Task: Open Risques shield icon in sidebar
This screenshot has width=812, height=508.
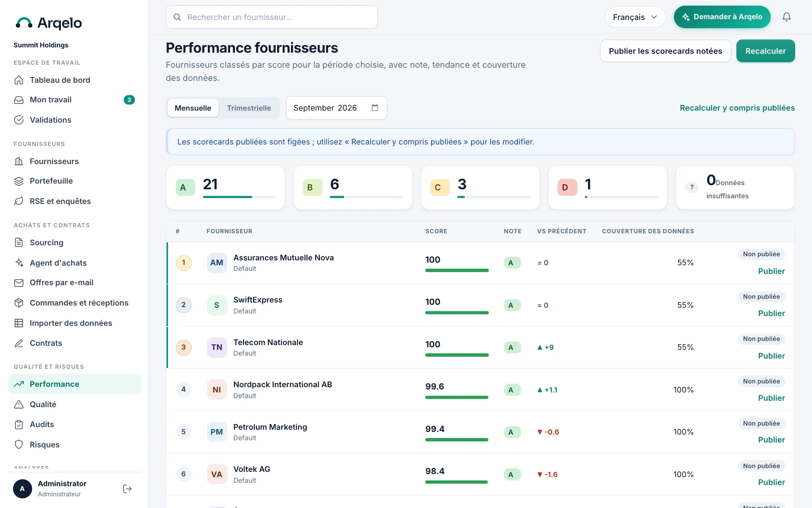Action: click(x=19, y=444)
